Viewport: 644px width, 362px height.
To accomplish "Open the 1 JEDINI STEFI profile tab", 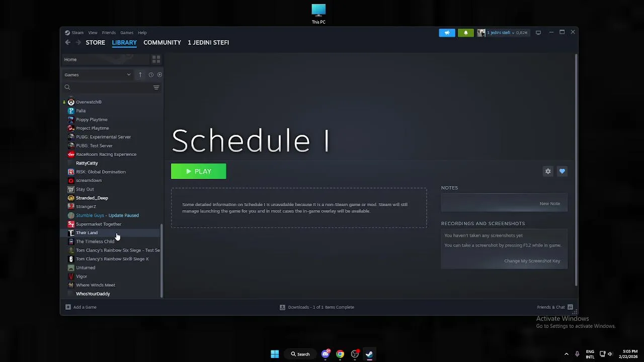I will click(x=208, y=43).
